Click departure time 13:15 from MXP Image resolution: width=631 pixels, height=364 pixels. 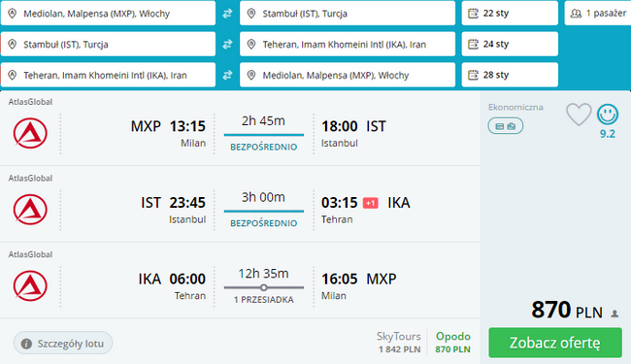click(x=187, y=126)
